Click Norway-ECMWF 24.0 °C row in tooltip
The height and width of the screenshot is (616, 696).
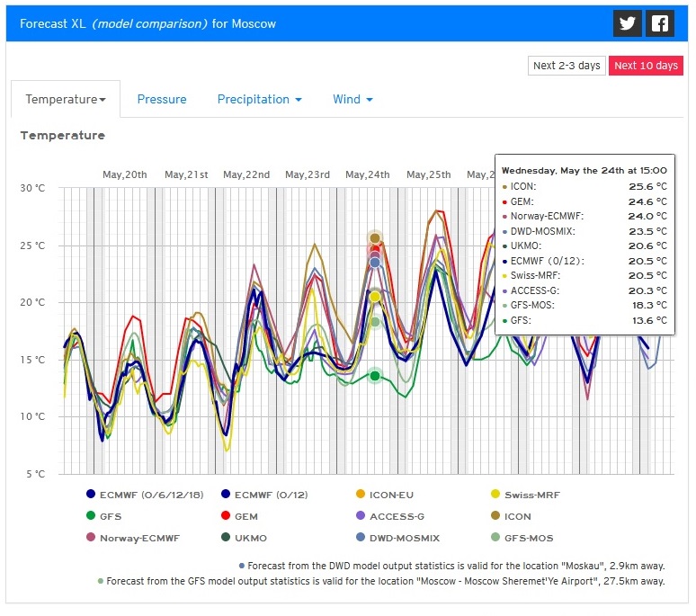[x=584, y=216]
